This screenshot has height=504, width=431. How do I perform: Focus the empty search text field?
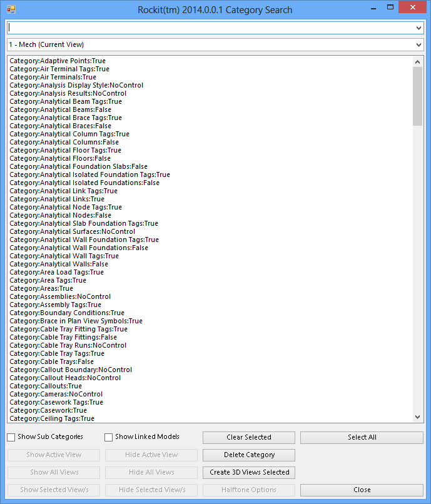pyautogui.click(x=211, y=28)
